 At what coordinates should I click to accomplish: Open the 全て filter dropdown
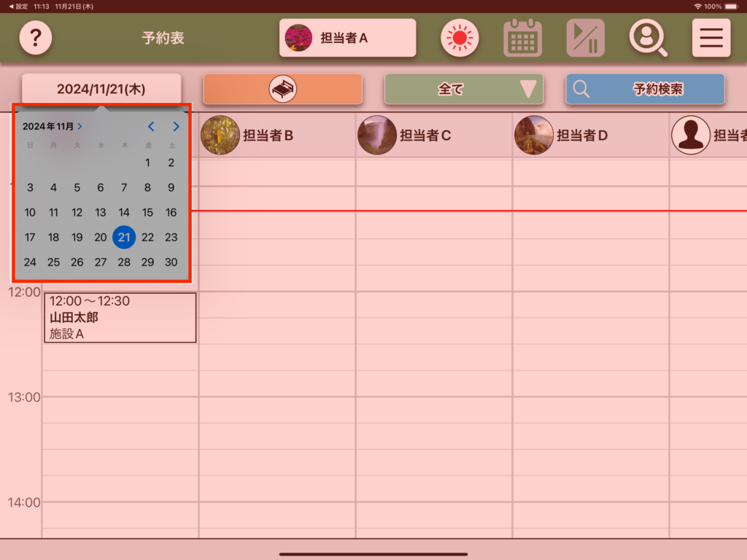[464, 89]
